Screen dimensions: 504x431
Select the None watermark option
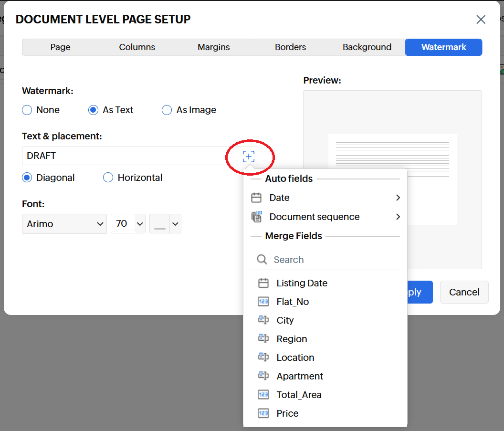pyautogui.click(x=28, y=110)
